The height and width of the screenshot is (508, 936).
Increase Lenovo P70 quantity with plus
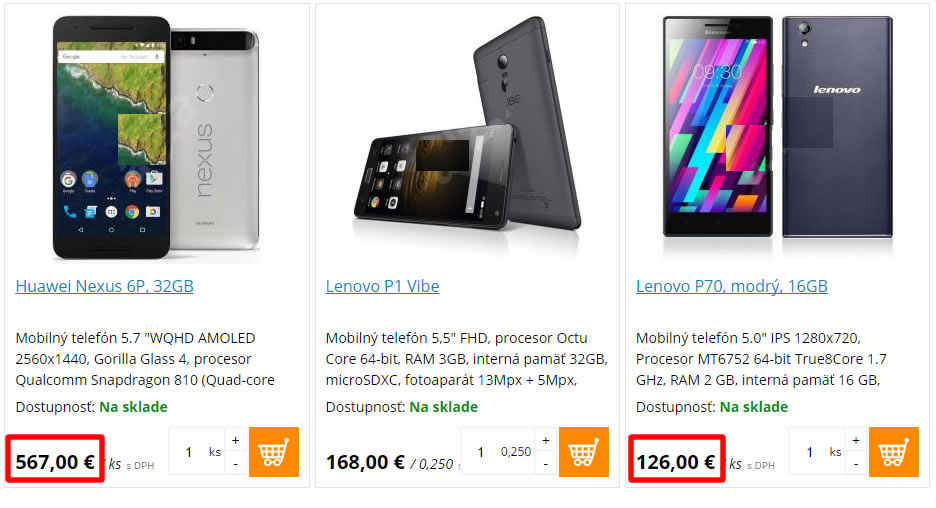pos(856,440)
